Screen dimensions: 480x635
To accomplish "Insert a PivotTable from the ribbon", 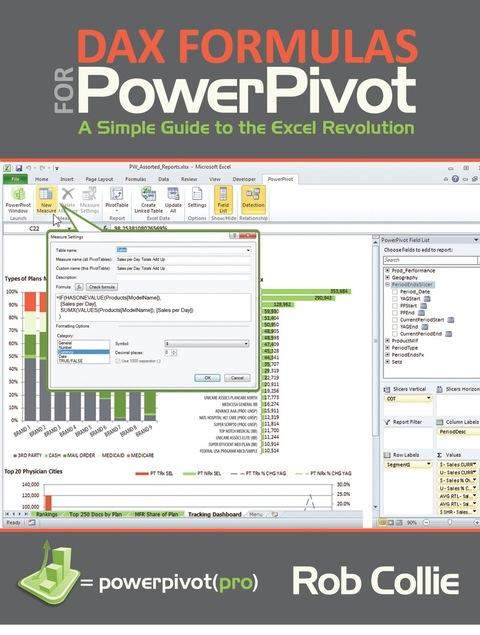I will [117, 200].
